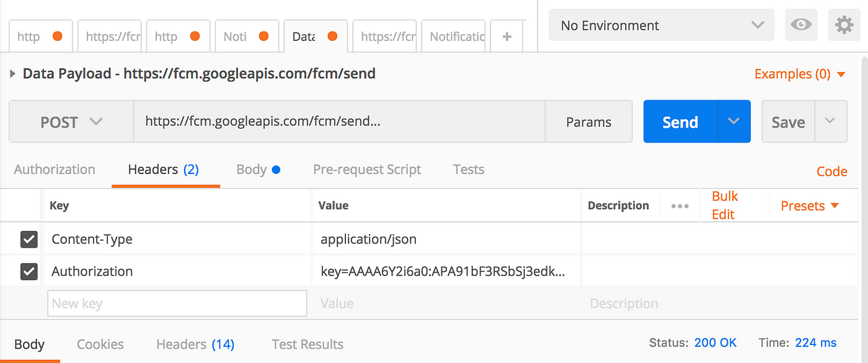Open the response Headers (14) tab
868x363 pixels.
(x=195, y=344)
